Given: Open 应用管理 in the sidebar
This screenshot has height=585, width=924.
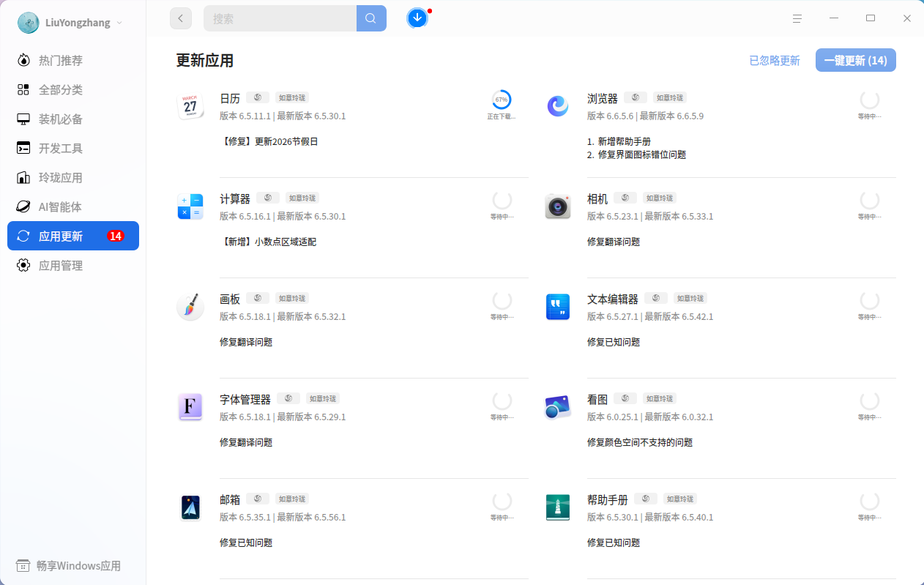Looking at the screenshot, I should (73, 265).
